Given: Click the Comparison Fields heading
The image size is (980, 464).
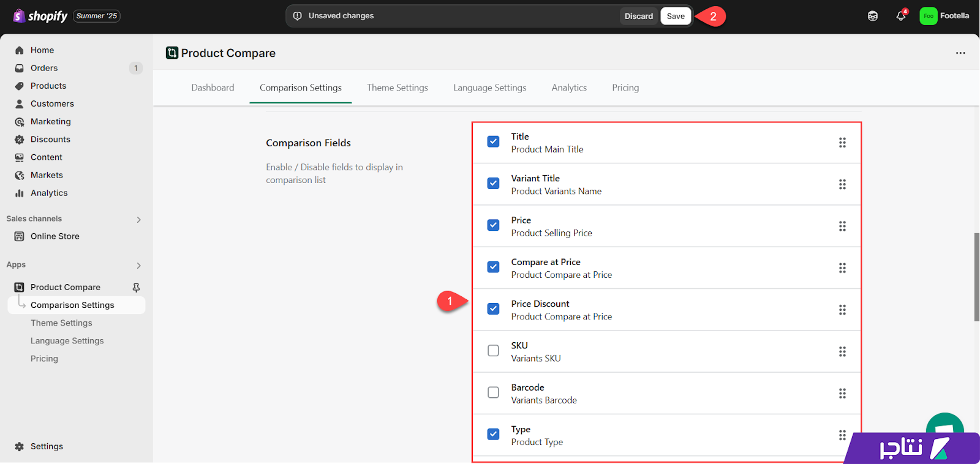Looking at the screenshot, I should click(308, 143).
